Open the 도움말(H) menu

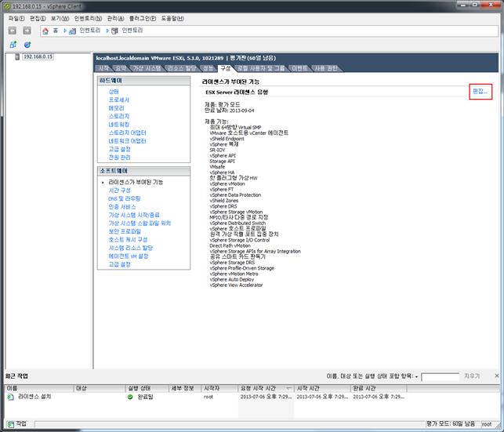point(172,19)
